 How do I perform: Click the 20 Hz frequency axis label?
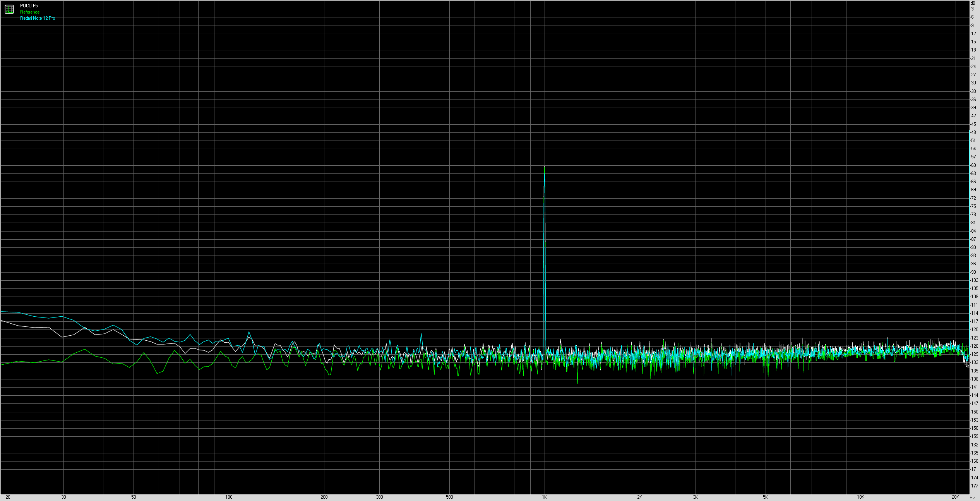point(8,497)
